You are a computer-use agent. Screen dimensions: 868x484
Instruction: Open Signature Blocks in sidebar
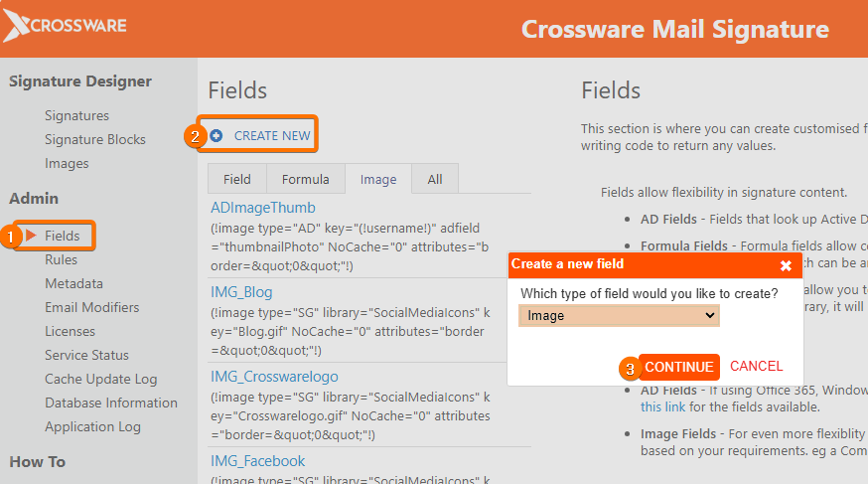pyautogui.click(x=95, y=140)
